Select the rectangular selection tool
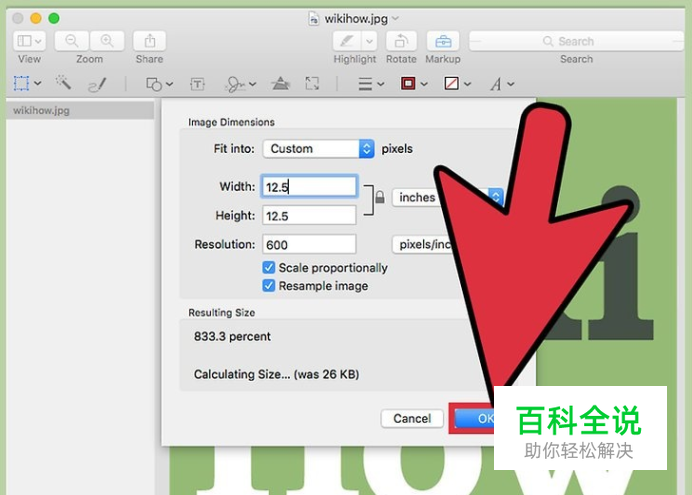Viewport: 692px width, 495px height. click(21, 83)
